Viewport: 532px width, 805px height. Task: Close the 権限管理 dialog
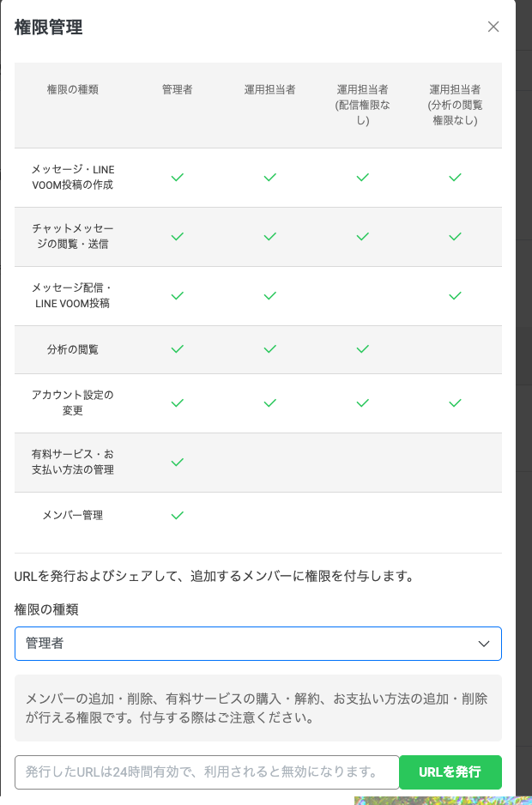[493, 27]
